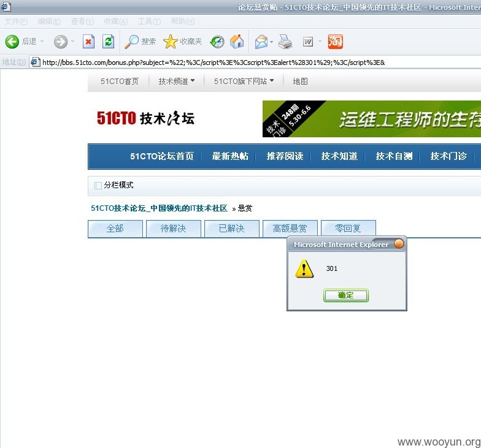The width and height of the screenshot is (481, 448).
Task: Expand the Forward button history dropdown arrow
Action: (72, 41)
